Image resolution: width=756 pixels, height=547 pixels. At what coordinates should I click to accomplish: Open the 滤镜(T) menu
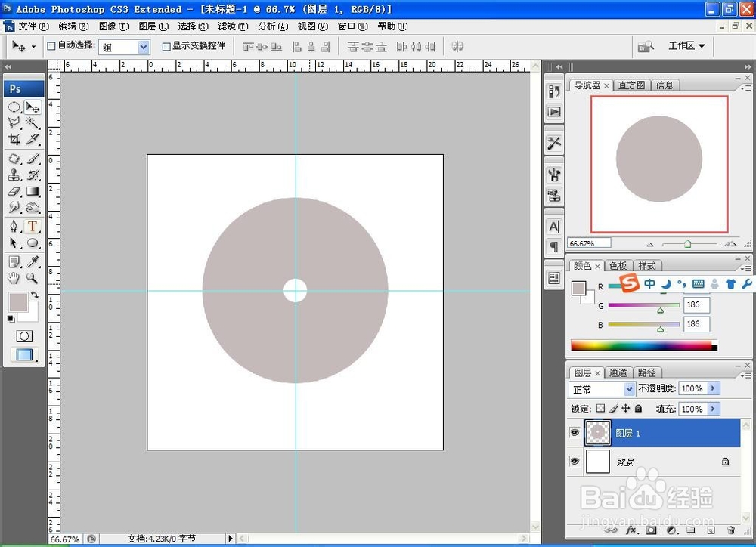click(x=233, y=26)
